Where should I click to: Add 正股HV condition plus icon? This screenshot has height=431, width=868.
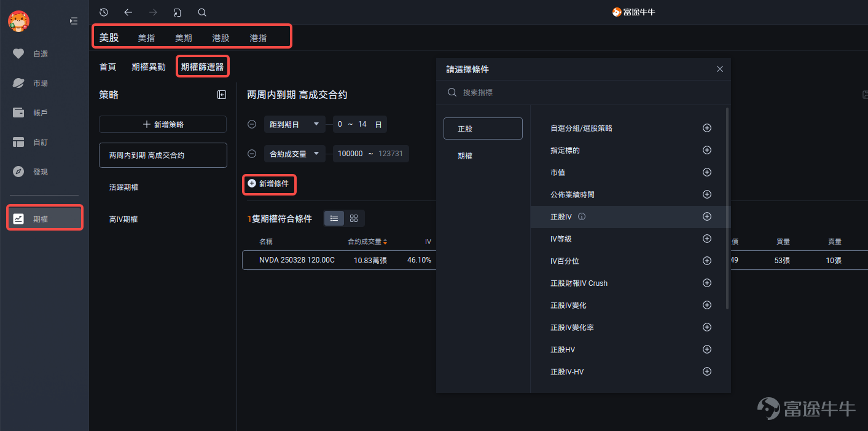[707, 349]
